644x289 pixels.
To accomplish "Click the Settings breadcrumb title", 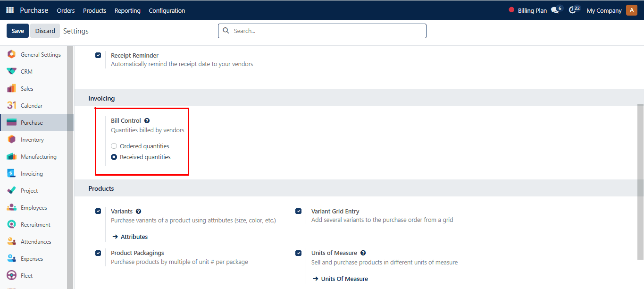I will 76,31.
